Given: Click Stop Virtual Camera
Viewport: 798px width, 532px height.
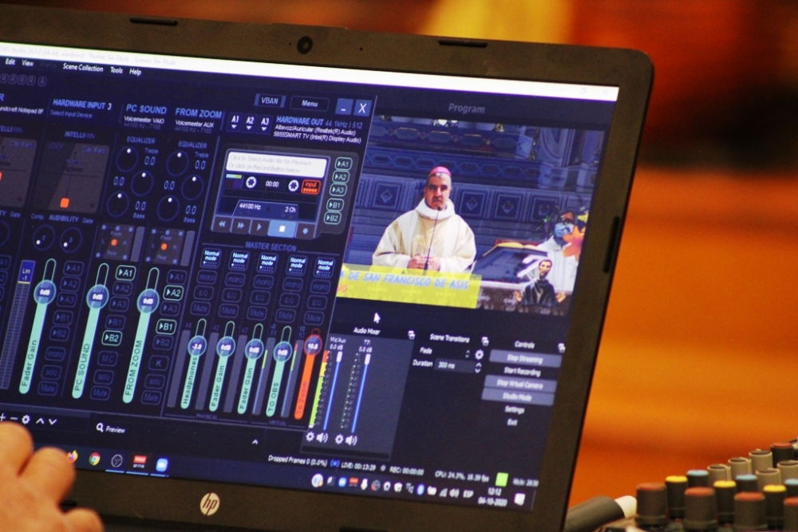Looking at the screenshot, I should 519,384.
